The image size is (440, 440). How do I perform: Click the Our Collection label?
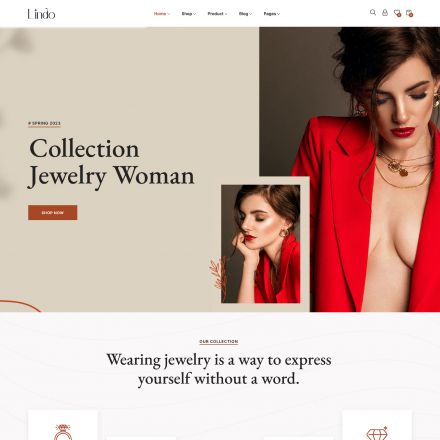tap(219, 342)
